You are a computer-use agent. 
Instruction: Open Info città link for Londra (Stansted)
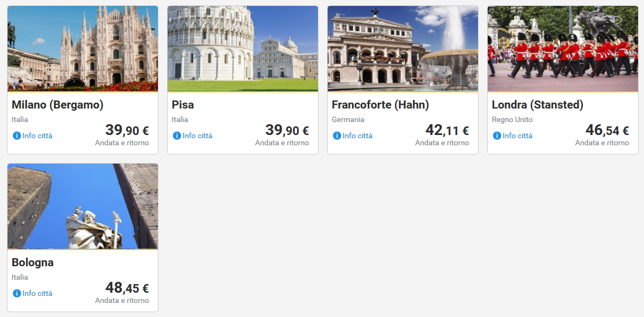517,136
